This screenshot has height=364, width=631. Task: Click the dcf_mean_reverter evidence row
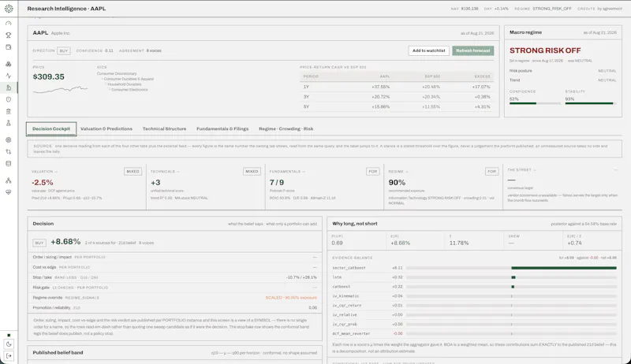[x=474, y=333]
